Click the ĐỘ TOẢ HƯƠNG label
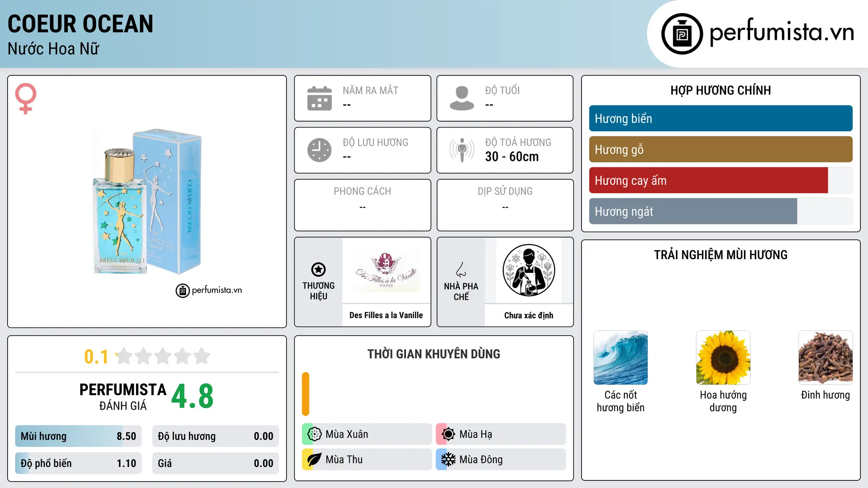 tap(518, 143)
